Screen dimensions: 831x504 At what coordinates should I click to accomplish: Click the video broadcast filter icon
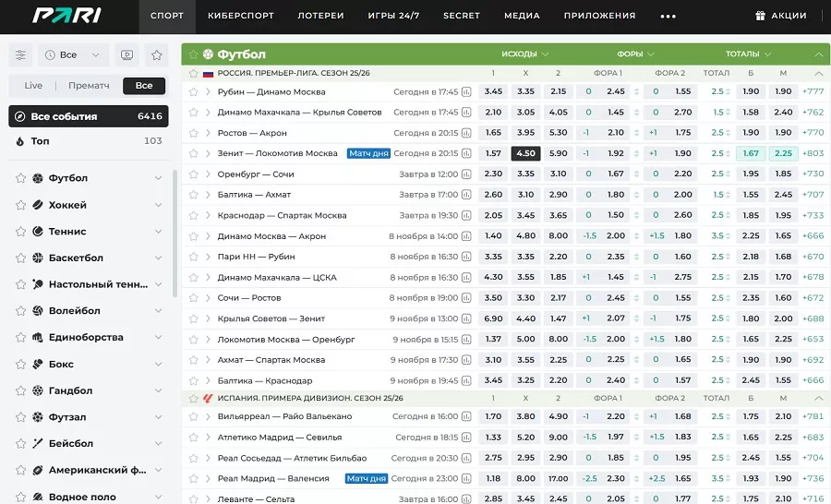[127, 55]
